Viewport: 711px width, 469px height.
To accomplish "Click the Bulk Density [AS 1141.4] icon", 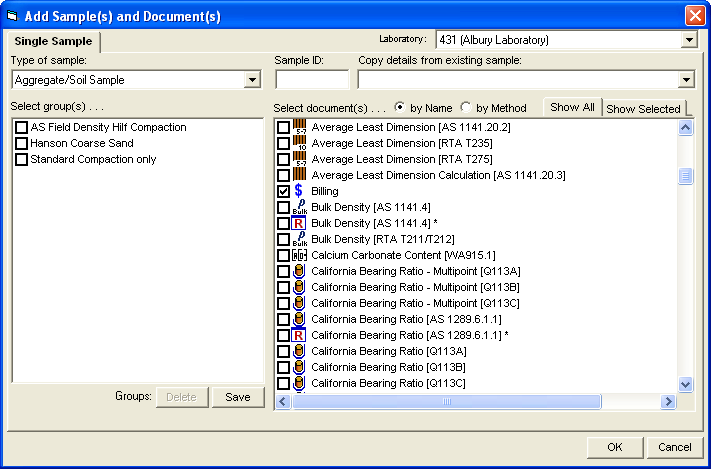I will [x=299, y=207].
